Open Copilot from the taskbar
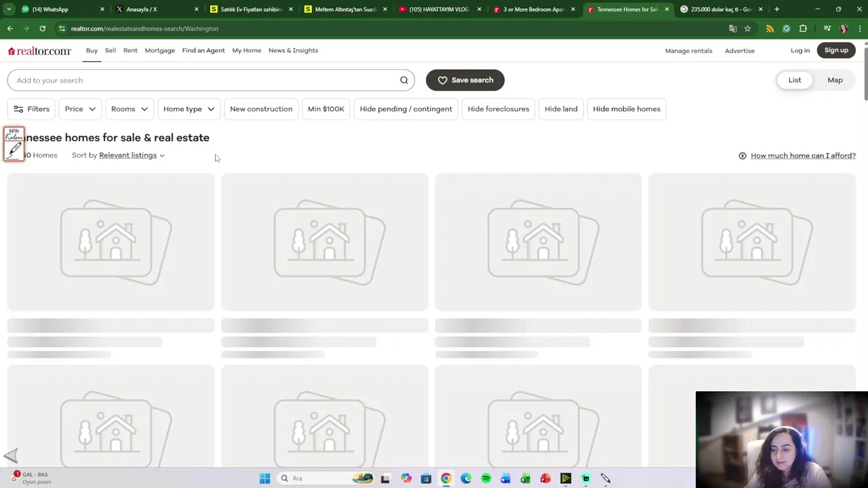This screenshot has height=488, width=868. (x=406, y=479)
